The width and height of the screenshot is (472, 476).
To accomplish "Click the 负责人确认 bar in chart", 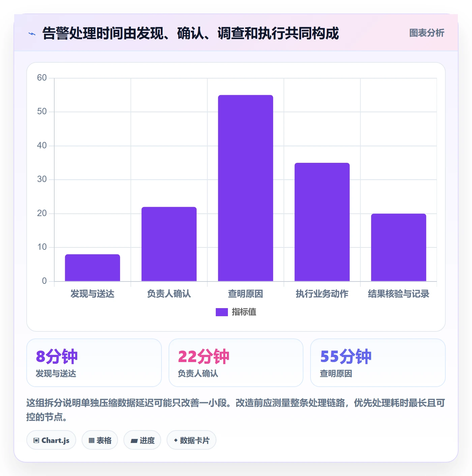I will click(x=169, y=244).
